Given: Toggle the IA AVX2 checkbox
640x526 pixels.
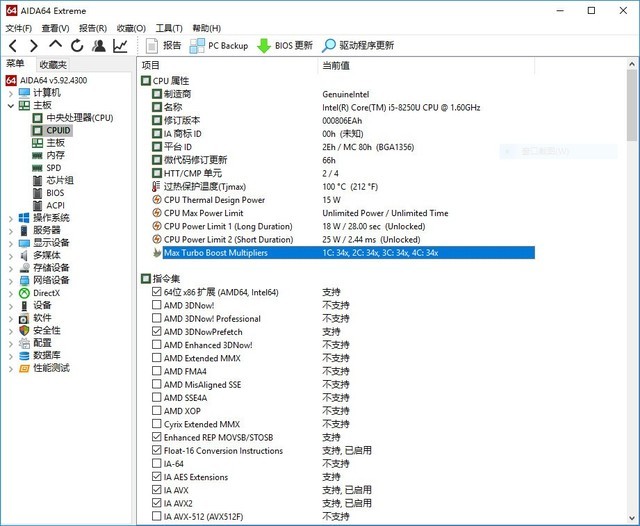Looking at the screenshot, I should [x=157, y=503].
